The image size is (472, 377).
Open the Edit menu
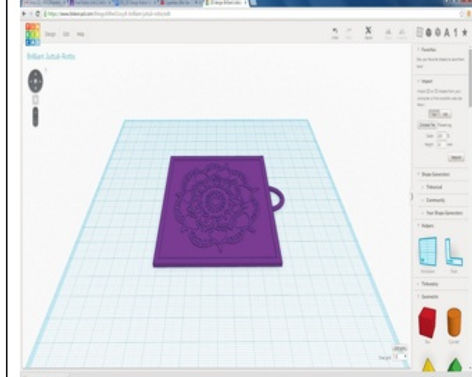pos(66,34)
